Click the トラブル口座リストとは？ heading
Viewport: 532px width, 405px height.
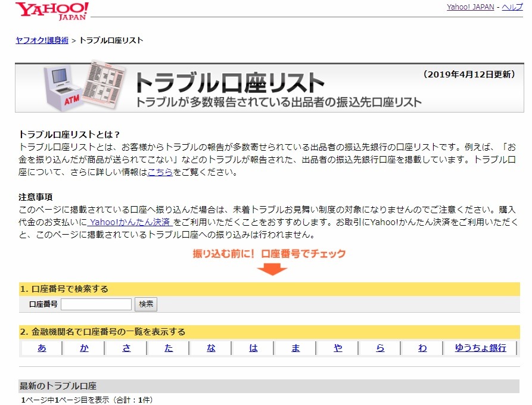point(70,135)
